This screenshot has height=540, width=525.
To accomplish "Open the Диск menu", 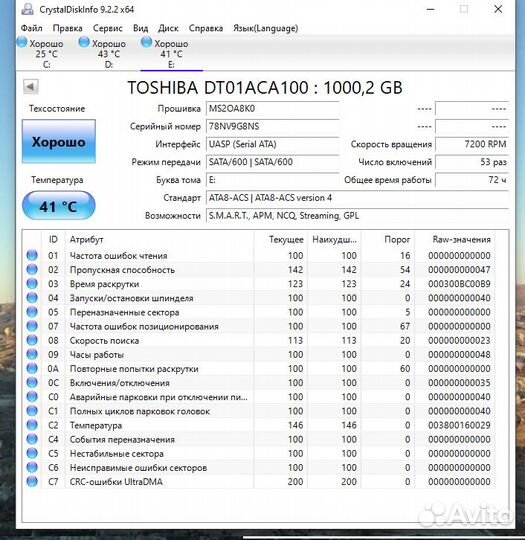I will [x=168, y=28].
